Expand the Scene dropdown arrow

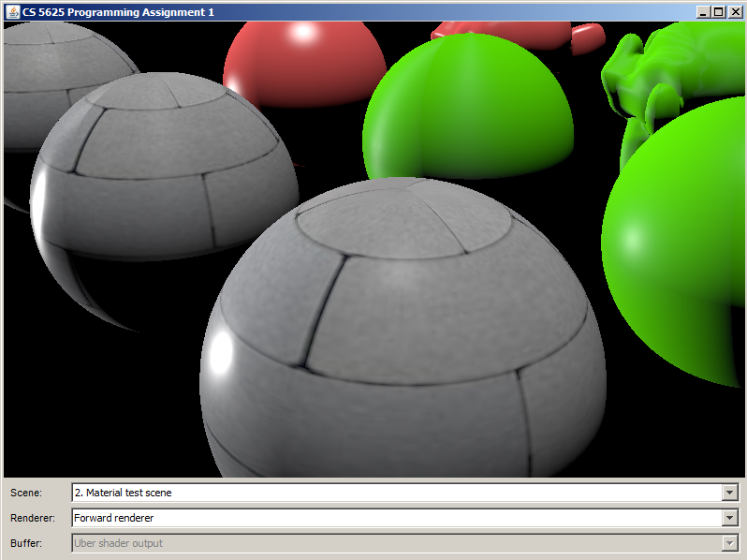(730, 493)
